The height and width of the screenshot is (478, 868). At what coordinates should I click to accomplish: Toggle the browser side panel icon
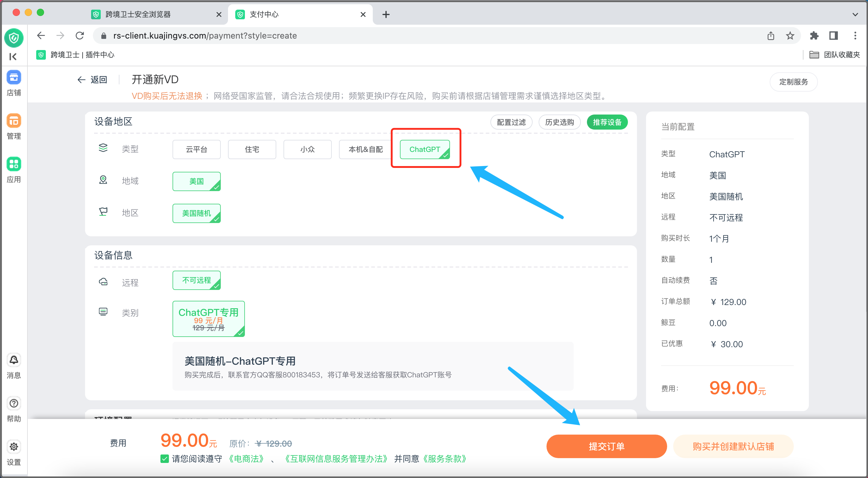click(834, 36)
